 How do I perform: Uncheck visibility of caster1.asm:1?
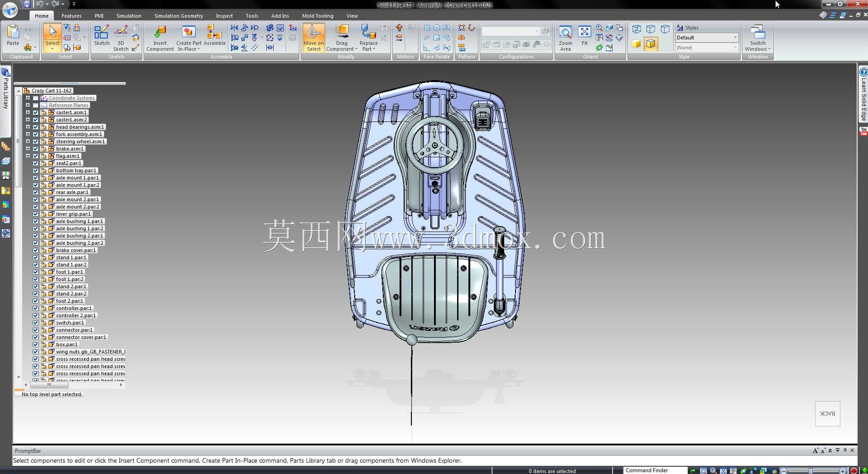(35, 112)
